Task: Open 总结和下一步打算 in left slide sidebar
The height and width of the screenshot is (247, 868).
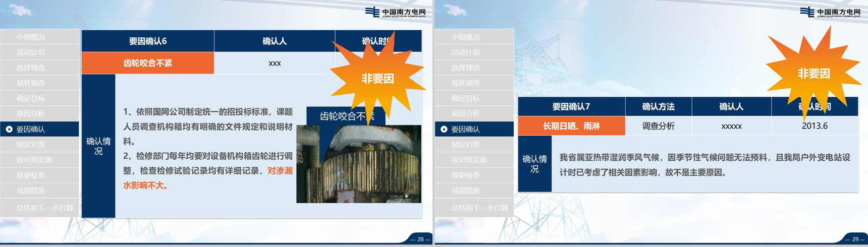Action: (x=44, y=208)
